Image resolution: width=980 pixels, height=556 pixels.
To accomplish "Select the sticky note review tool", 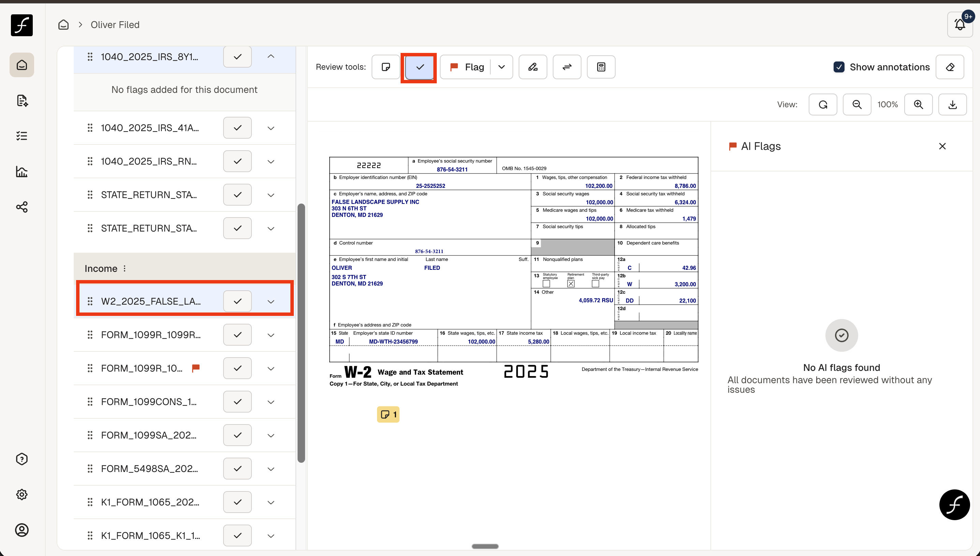I will click(x=386, y=67).
